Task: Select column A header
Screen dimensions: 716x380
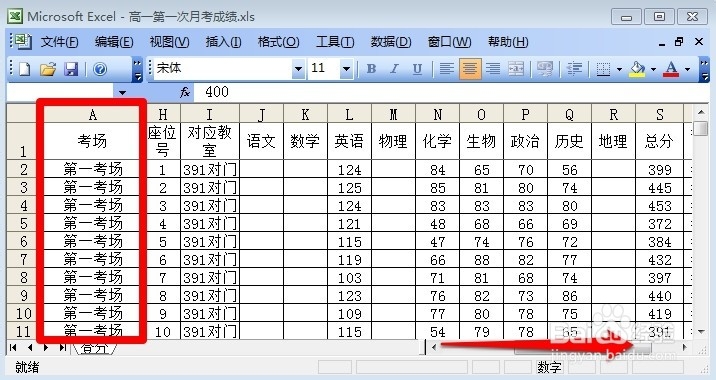Action: (x=92, y=114)
